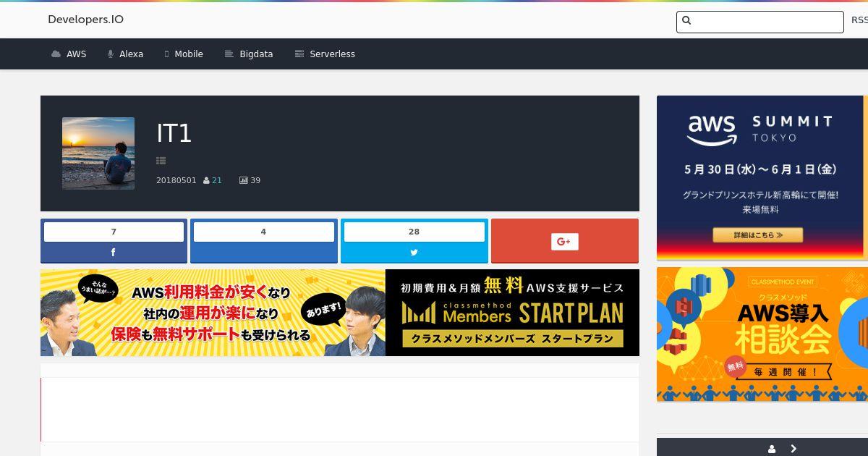Click the cloud icon beside AWS
The height and width of the screenshot is (456, 868).
[56, 54]
